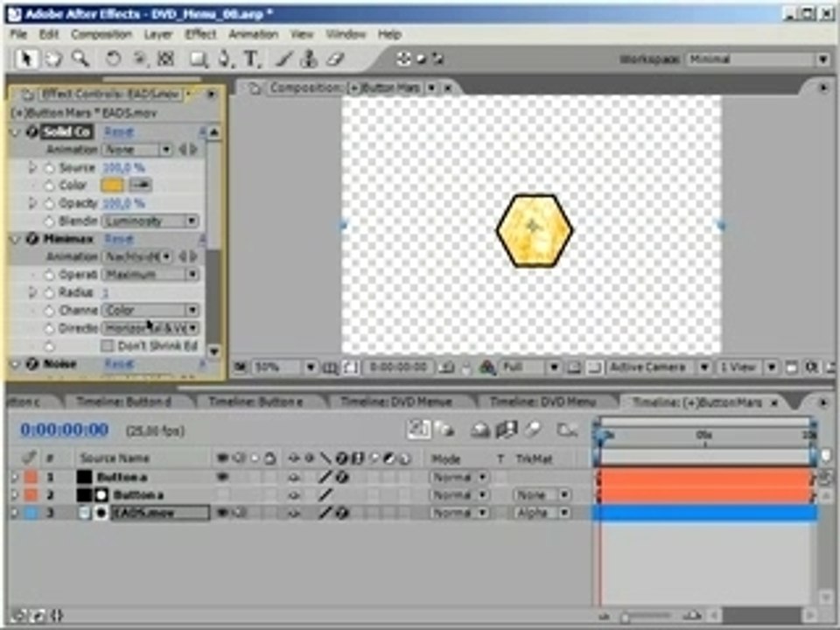Toggle Minimax effect switch
Screen dimensions: 840x630
[32, 238]
